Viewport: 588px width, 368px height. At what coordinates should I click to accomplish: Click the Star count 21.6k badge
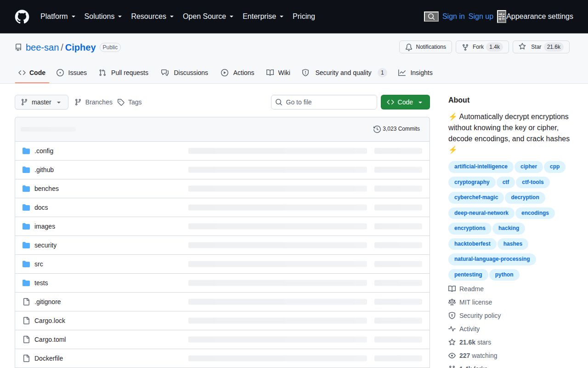pyautogui.click(x=554, y=47)
